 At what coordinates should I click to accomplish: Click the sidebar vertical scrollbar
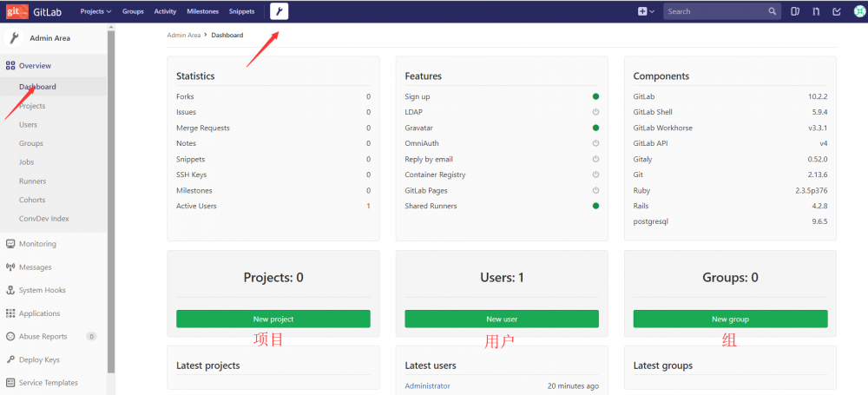click(111, 200)
